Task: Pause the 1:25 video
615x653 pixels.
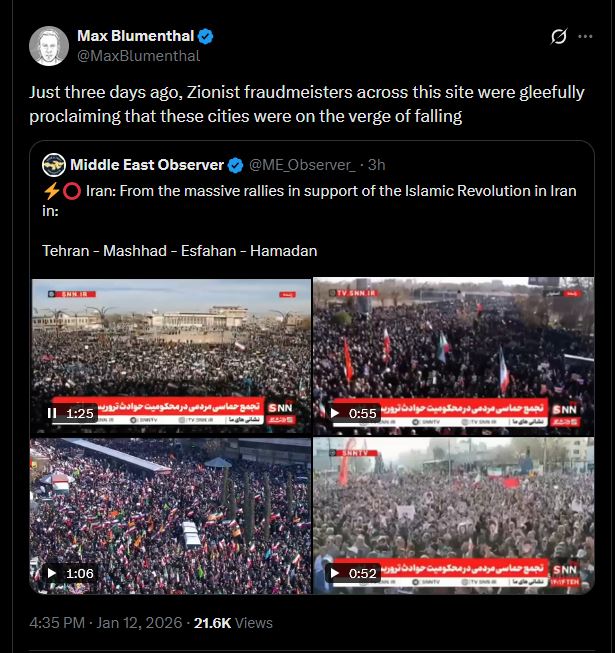Action: coord(52,413)
